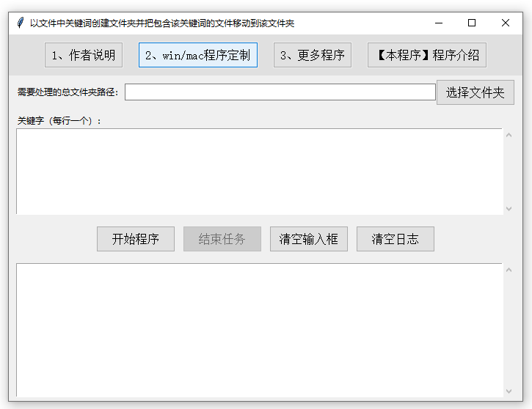The image size is (532, 409).
Task: Click up arrow of log area scrollbar
Action: 509,270
